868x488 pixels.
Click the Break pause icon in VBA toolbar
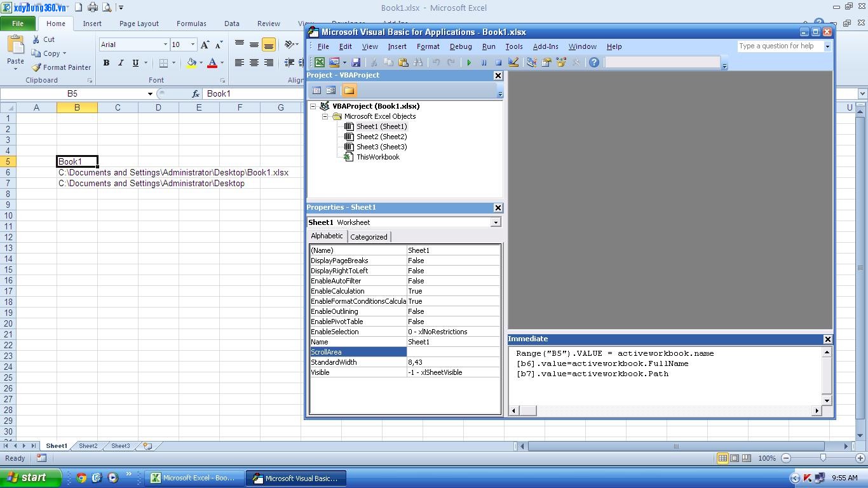coord(484,62)
